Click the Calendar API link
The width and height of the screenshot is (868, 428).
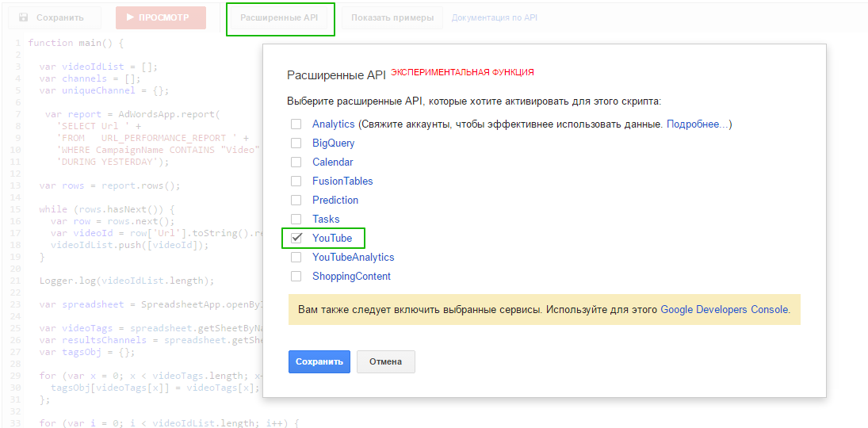point(333,162)
